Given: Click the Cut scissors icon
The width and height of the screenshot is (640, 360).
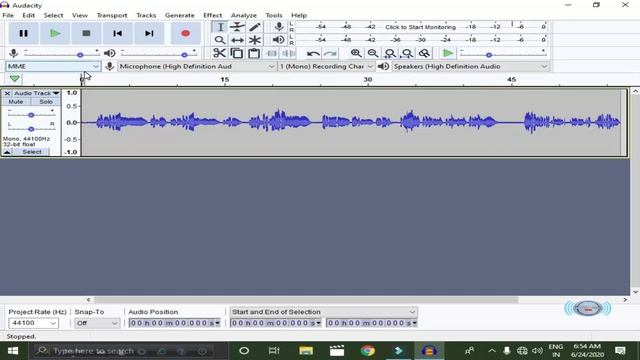Looking at the screenshot, I should click(220, 53).
